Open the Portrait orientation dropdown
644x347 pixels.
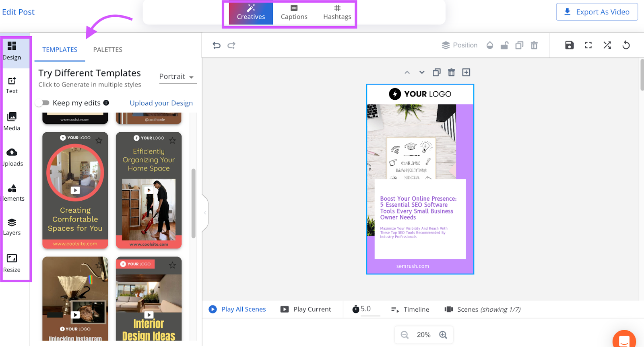178,76
